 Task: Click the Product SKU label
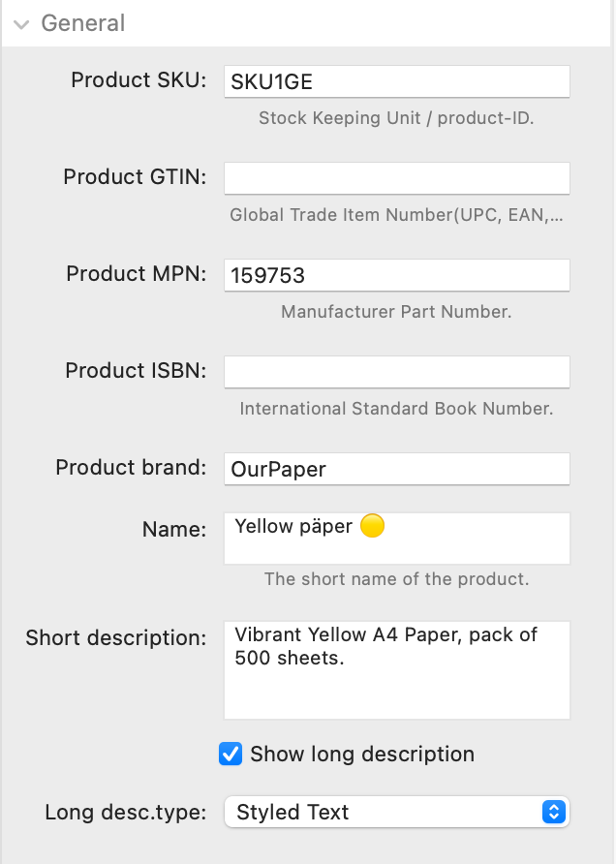pyautogui.click(x=139, y=80)
